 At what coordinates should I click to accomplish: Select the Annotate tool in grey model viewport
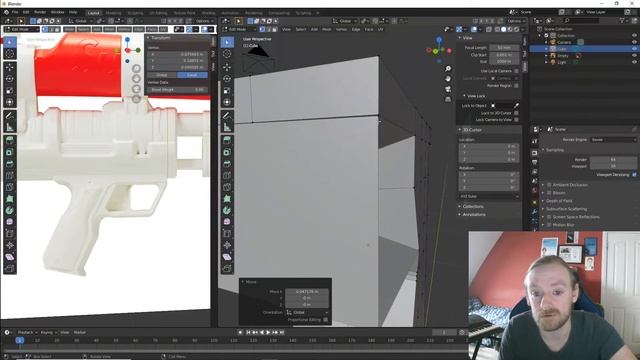pyautogui.click(x=227, y=116)
